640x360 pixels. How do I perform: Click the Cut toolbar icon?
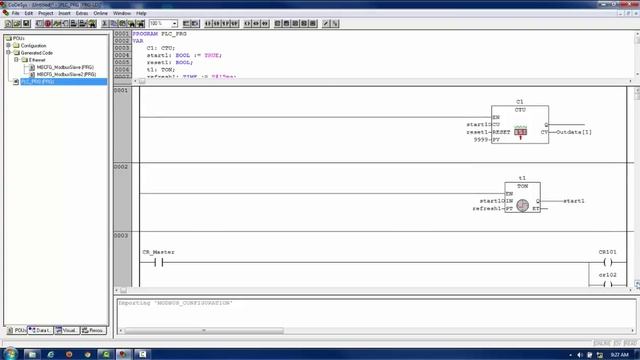coord(104,24)
